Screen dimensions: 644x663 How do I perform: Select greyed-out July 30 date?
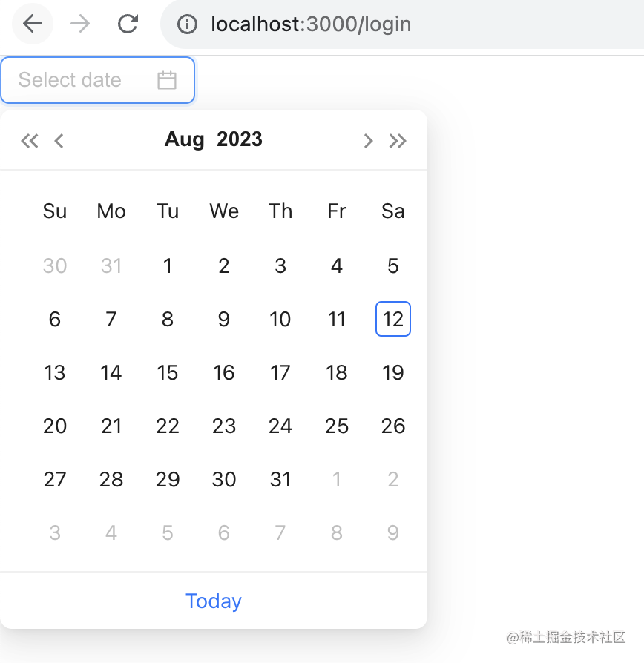pyautogui.click(x=55, y=265)
